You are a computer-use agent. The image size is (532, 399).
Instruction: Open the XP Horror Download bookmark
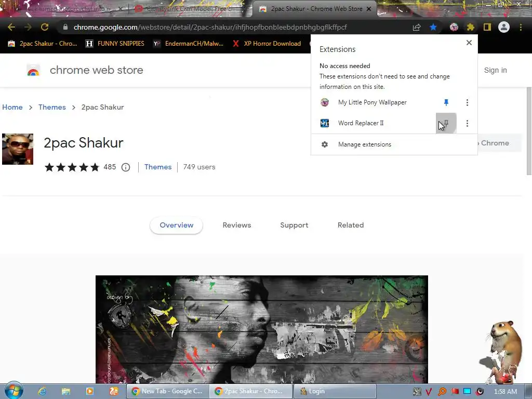(x=267, y=44)
